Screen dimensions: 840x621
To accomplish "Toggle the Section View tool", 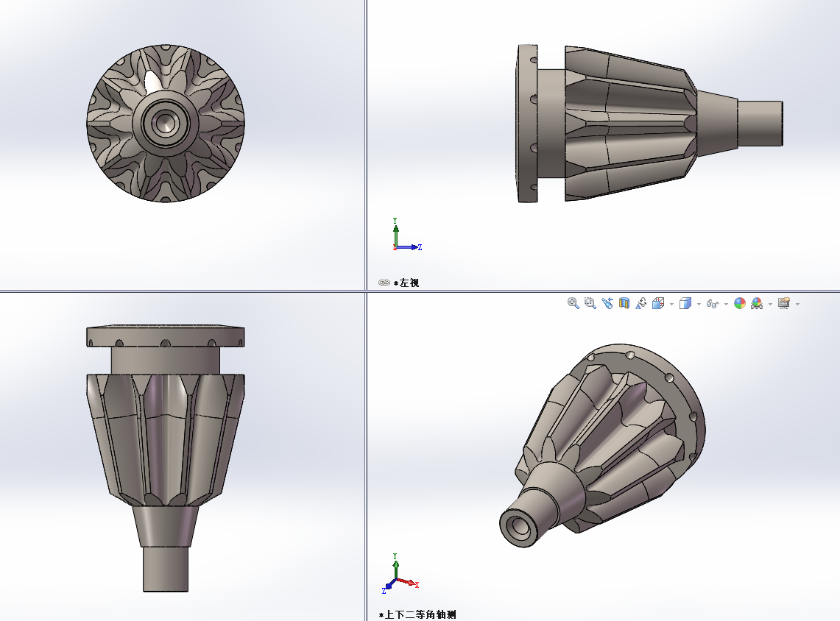I will (x=624, y=303).
